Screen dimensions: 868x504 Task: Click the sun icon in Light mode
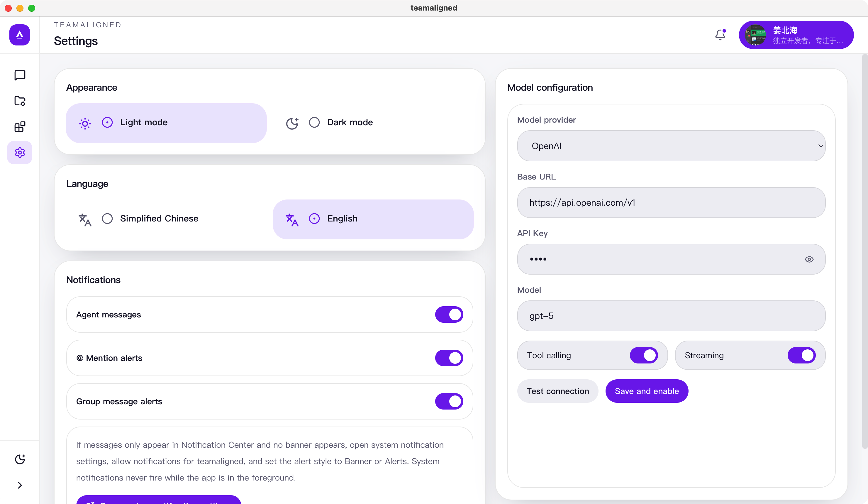85,123
